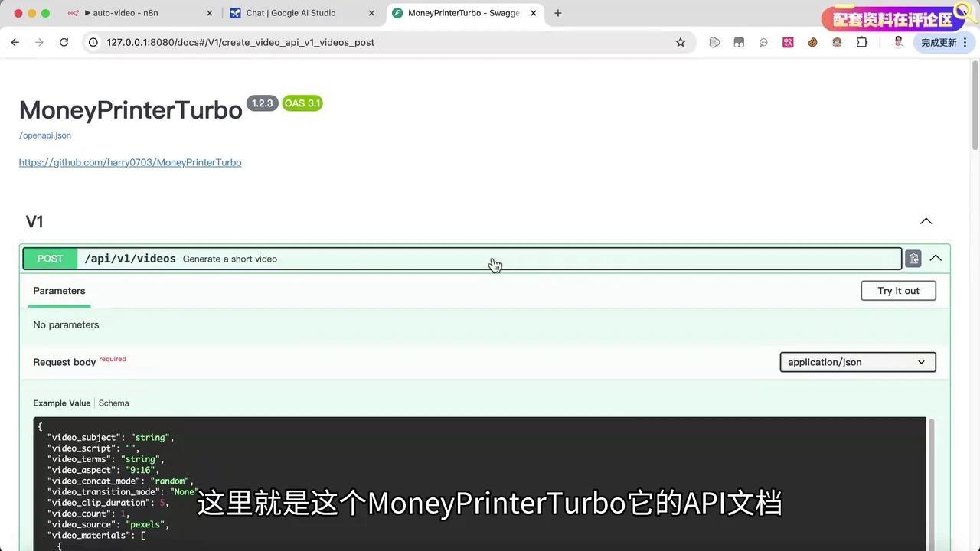Viewport: 980px width, 551px height.
Task: Go back with the navigation arrow
Action: (x=15, y=42)
